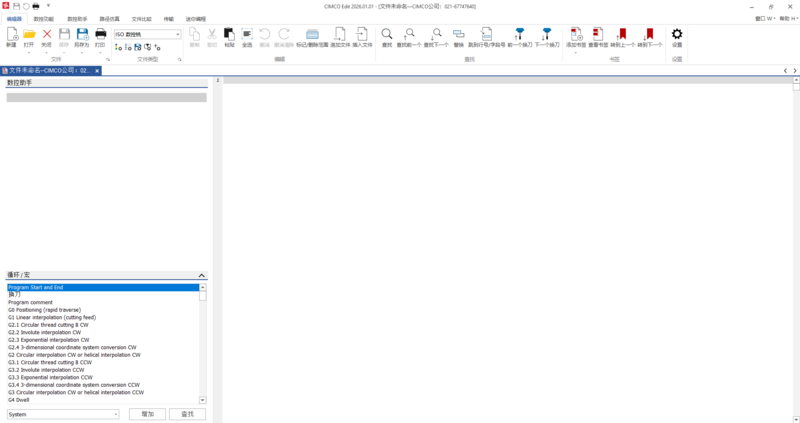
Task: Select 'Program Start and End' macro
Action: pyautogui.click(x=103, y=287)
